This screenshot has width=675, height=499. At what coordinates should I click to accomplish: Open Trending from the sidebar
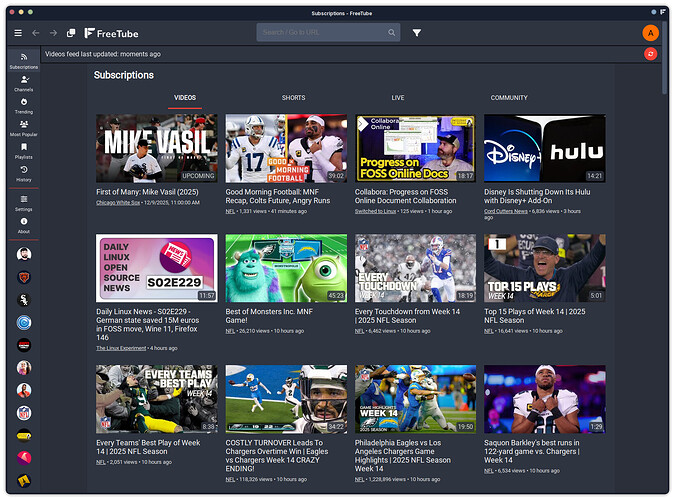(24, 105)
